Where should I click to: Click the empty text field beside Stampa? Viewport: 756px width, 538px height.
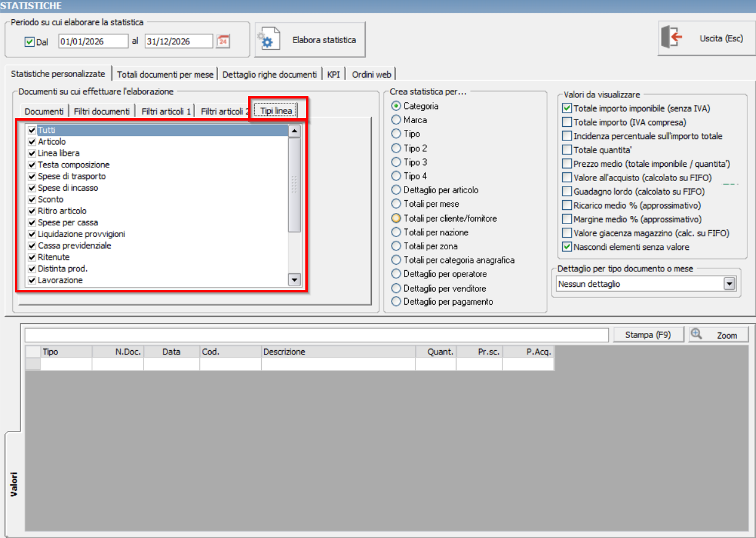tap(316, 335)
